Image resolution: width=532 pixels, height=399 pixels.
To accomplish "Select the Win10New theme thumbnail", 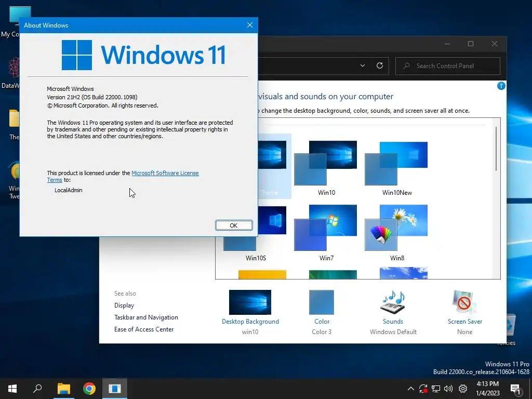I will coord(396,163).
